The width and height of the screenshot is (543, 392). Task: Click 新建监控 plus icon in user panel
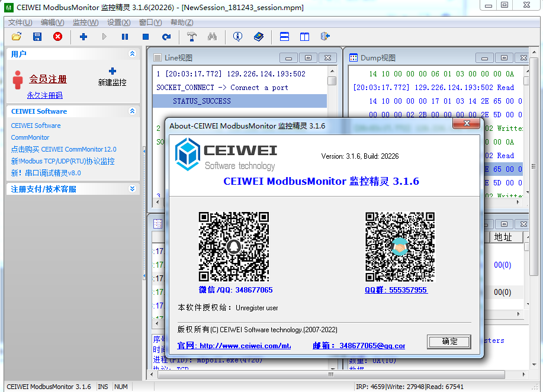(112, 71)
